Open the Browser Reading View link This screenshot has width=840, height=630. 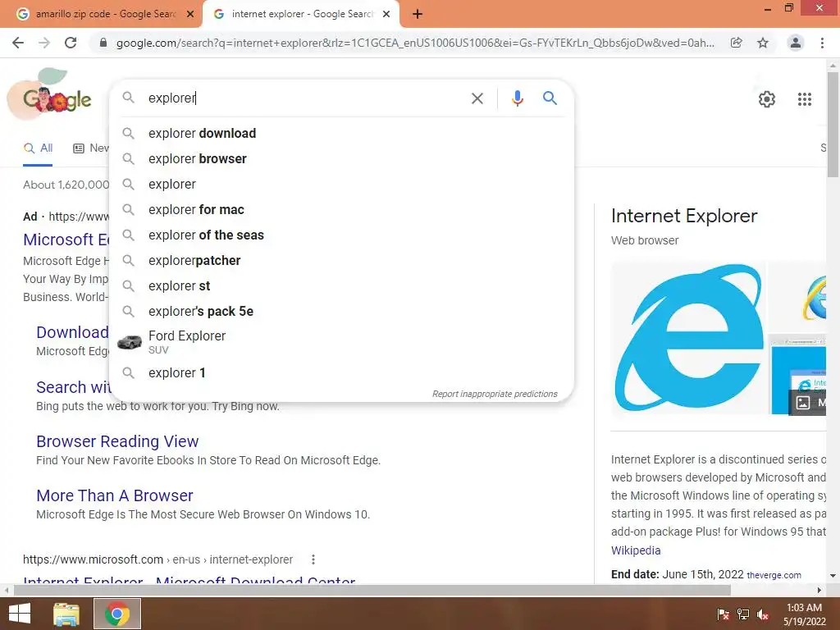pos(117,441)
